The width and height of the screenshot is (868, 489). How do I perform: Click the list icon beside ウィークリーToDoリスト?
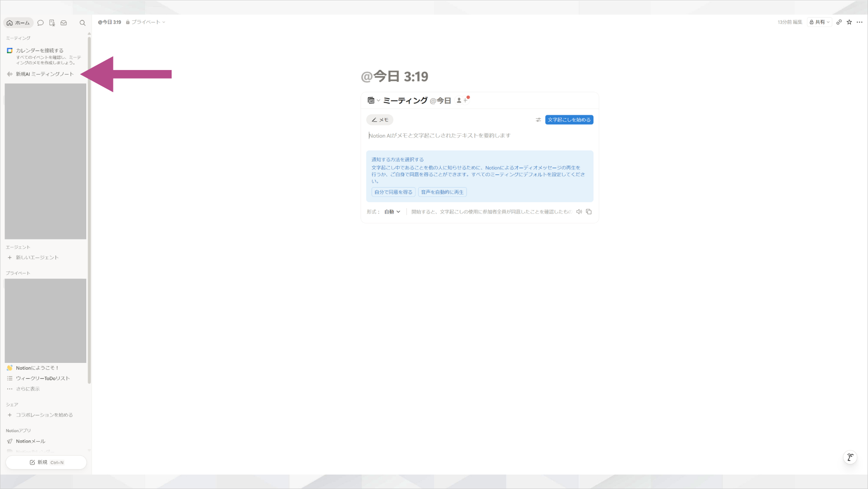click(x=9, y=378)
